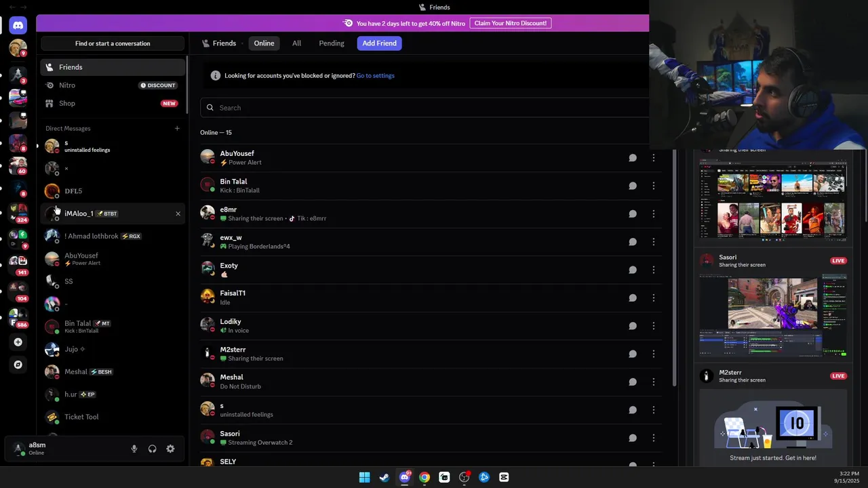Open more options for Sasori
The width and height of the screenshot is (868, 488).
[x=654, y=438]
